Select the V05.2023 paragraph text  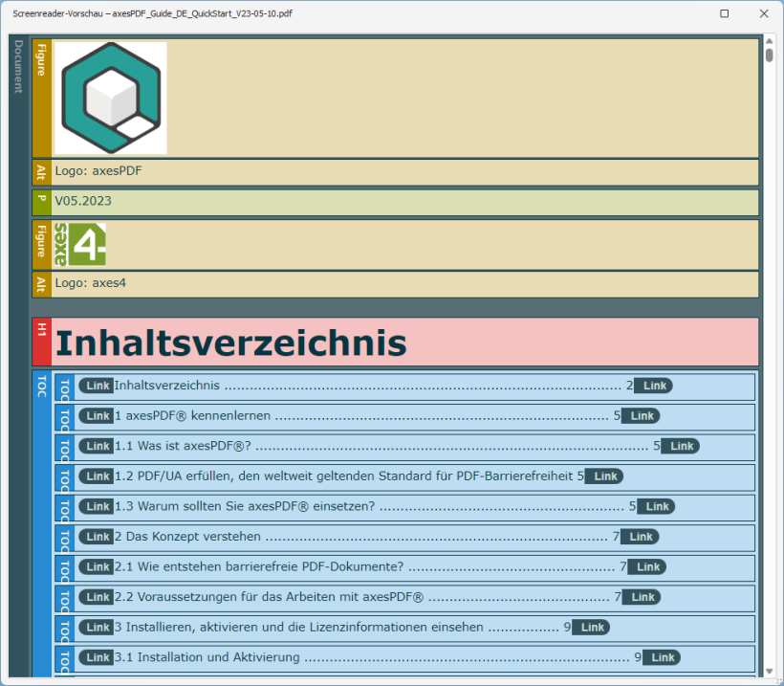[83, 201]
